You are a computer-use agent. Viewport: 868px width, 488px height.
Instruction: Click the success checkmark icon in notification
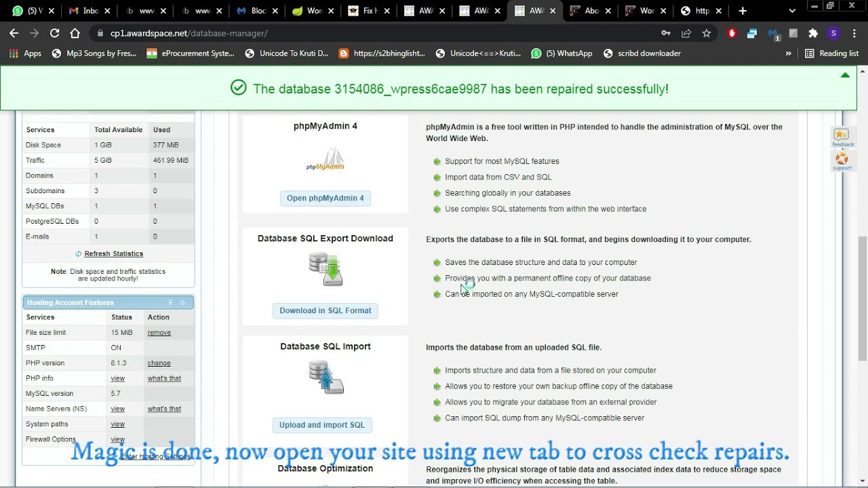239,87
